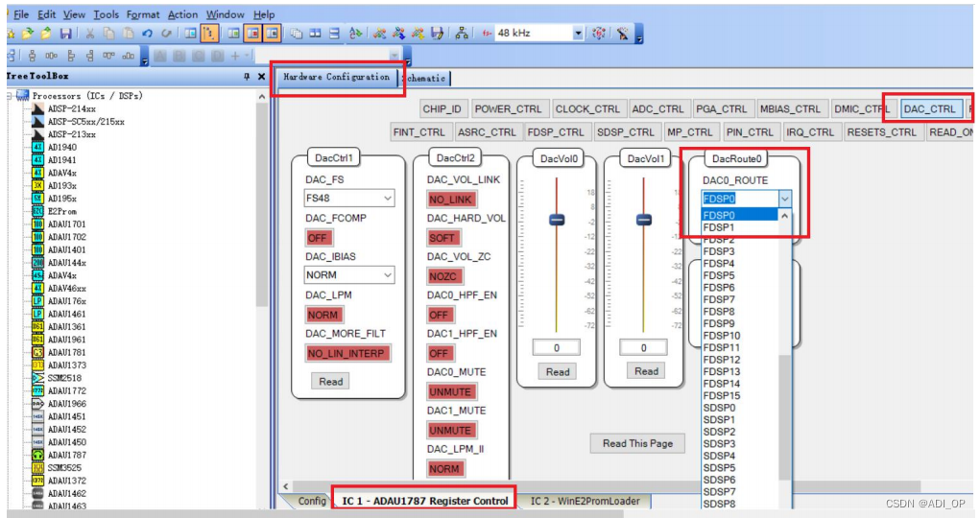Click the Redo arrow icon
The image size is (980, 518).
point(166,34)
